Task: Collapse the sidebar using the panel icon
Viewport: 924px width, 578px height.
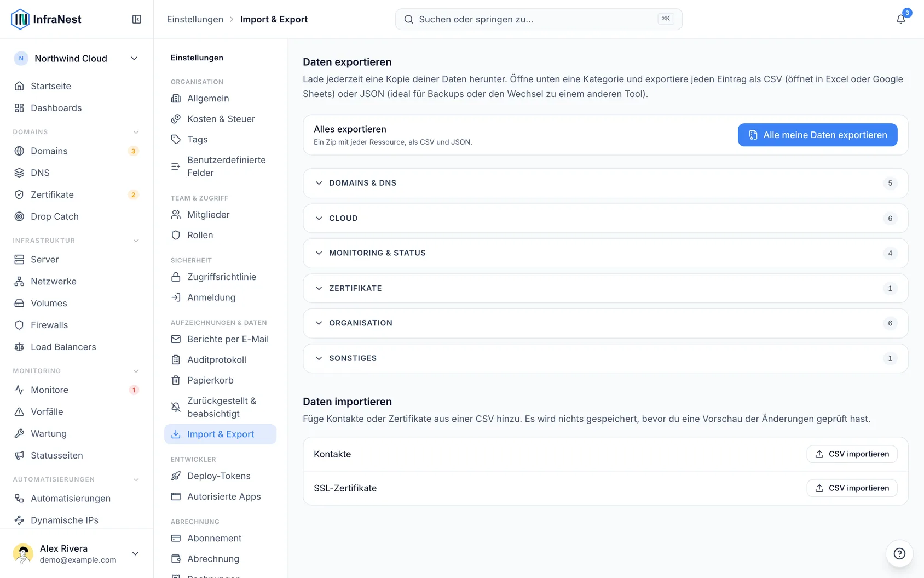Action: [137, 19]
